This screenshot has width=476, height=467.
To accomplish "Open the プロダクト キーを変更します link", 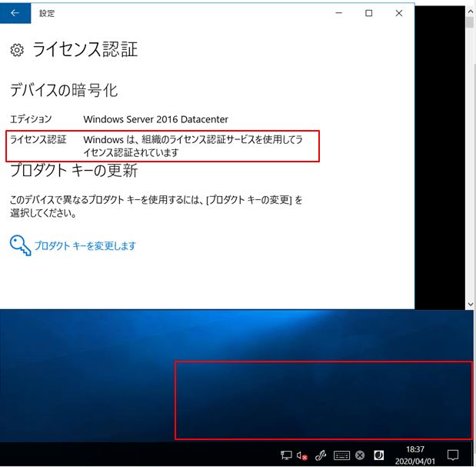I will [85, 246].
